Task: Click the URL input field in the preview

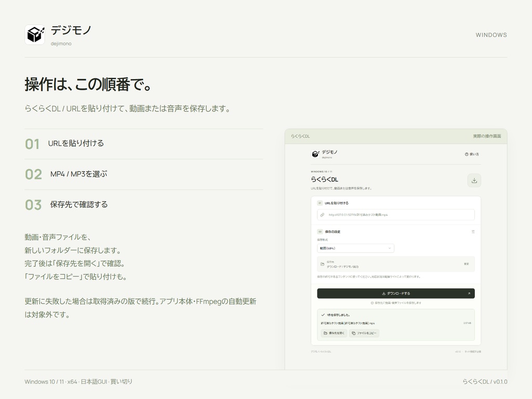Action: [x=395, y=215]
